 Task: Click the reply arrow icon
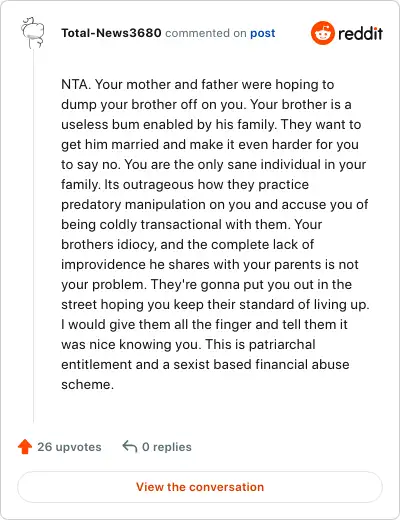[x=130, y=447]
